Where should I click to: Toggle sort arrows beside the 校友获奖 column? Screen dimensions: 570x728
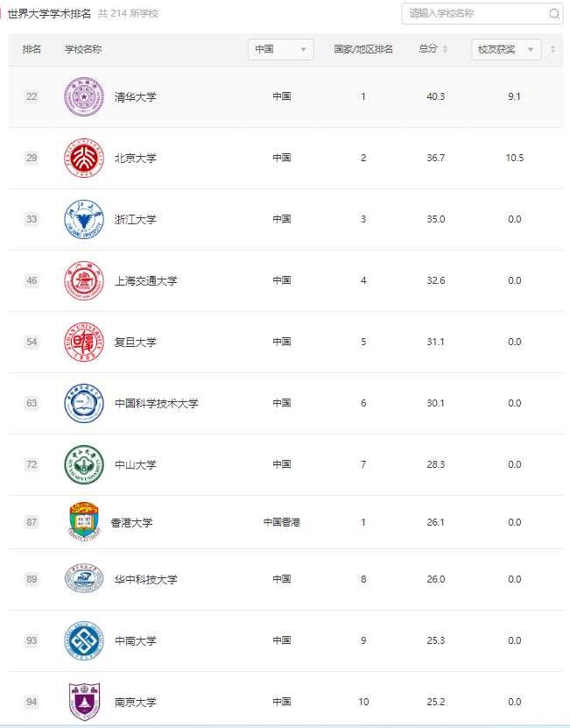tap(552, 50)
